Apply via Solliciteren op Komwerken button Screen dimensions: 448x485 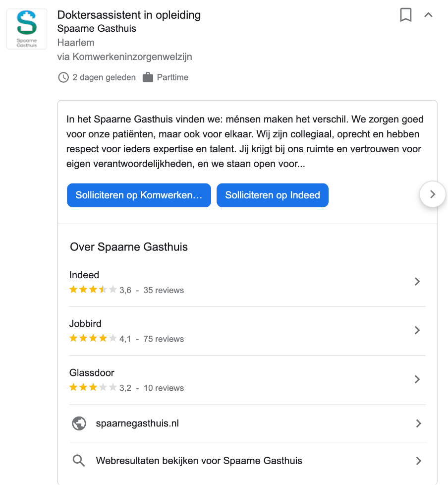[139, 195]
